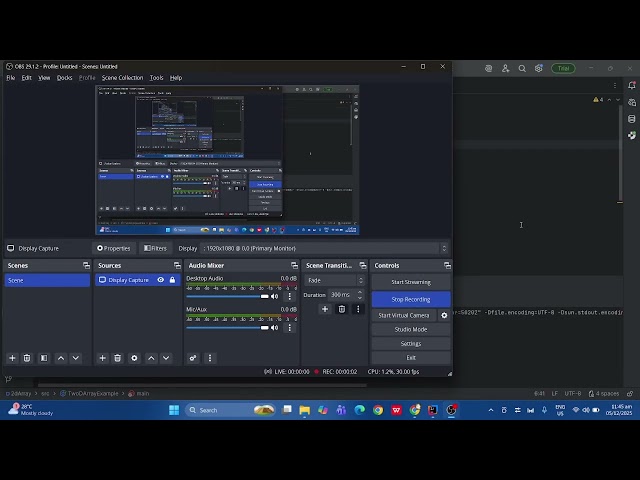Open the Scene Collection menu
This screenshot has height=480, width=640.
pyautogui.click(x=122, y=77)
